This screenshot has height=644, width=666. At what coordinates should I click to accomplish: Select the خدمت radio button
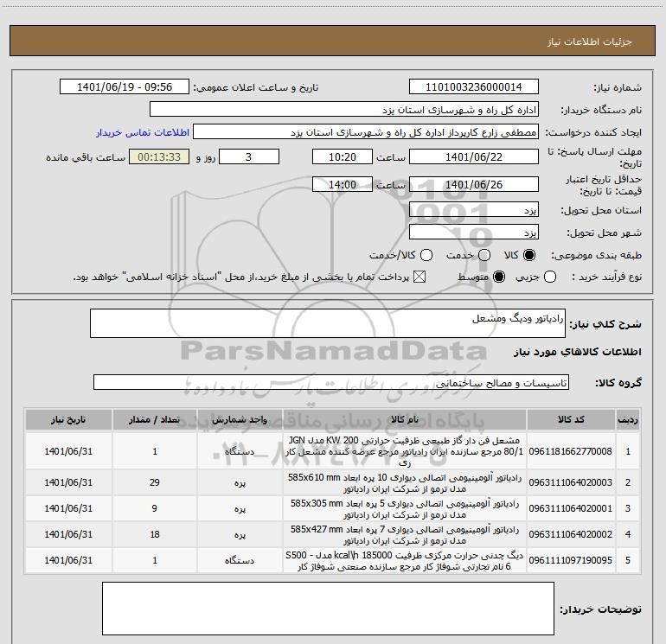[x=484, y=255]
